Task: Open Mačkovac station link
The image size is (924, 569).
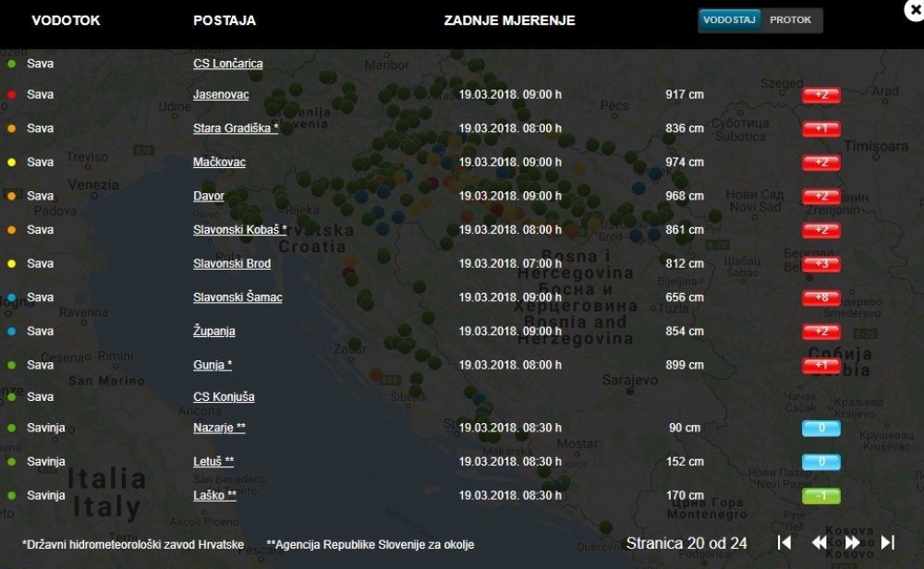Action: point(219,162)
